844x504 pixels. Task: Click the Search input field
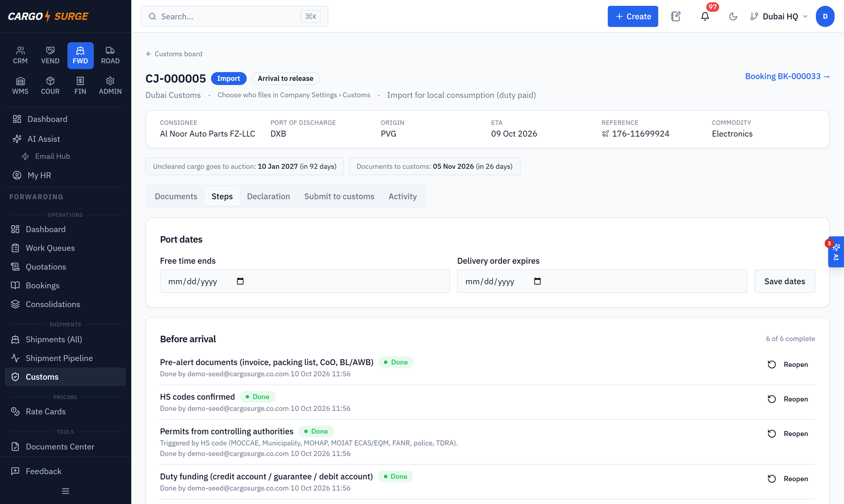234,16
